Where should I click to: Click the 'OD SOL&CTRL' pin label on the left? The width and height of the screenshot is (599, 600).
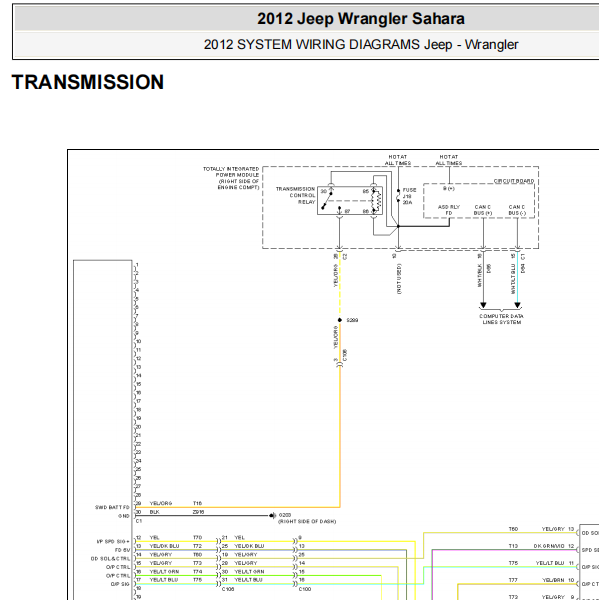tap(111, 559)
